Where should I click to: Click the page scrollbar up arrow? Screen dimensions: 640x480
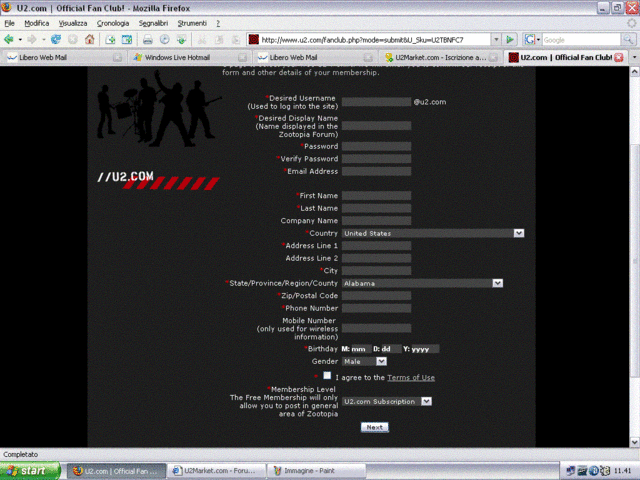coord(634,71)
